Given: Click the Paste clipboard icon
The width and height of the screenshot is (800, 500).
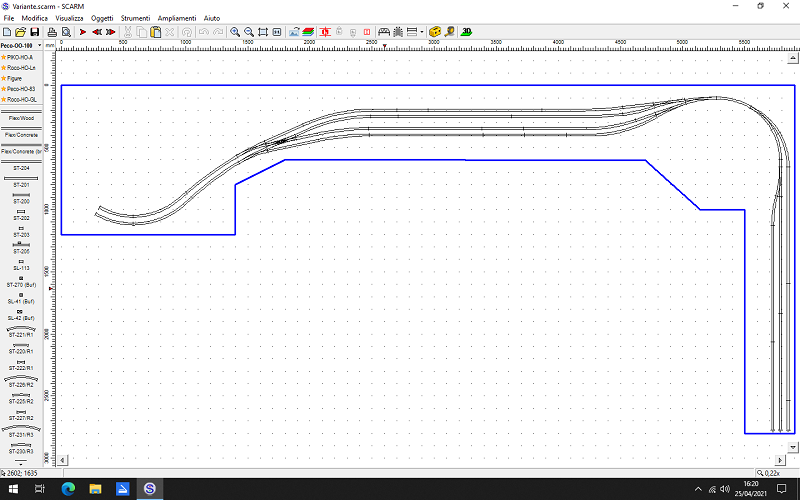Looking at the screenshot, I should (155, 32).
